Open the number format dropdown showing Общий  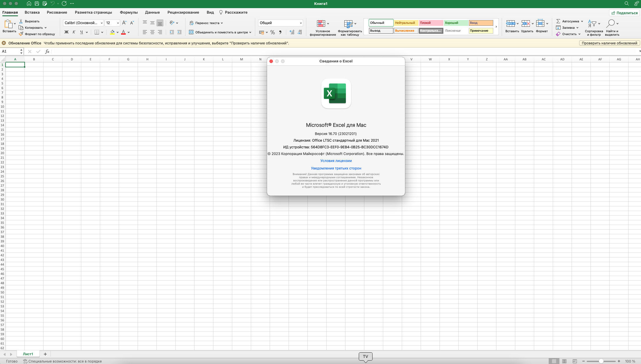(x=300, y=23)
